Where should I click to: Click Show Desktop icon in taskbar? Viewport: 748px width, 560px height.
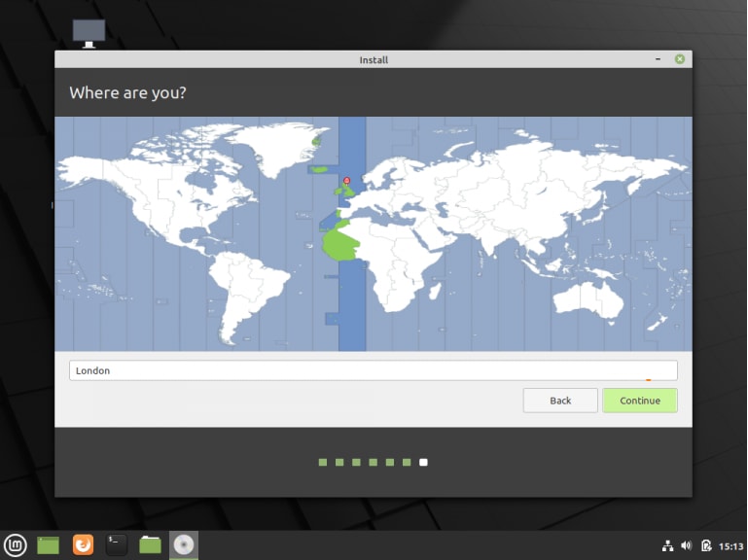[49, 545]
